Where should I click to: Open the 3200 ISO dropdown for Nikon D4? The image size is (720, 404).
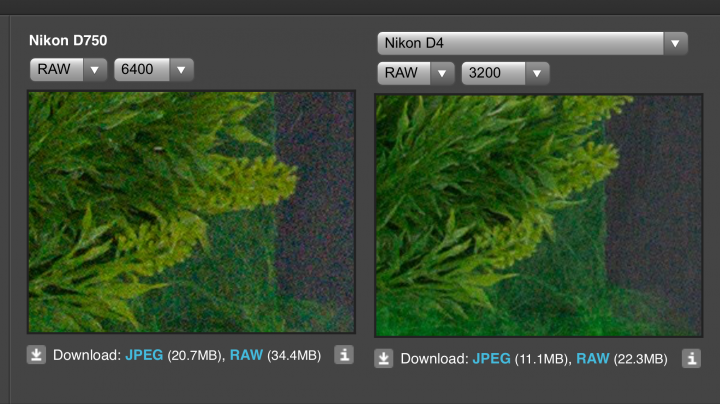pos(506,73)
